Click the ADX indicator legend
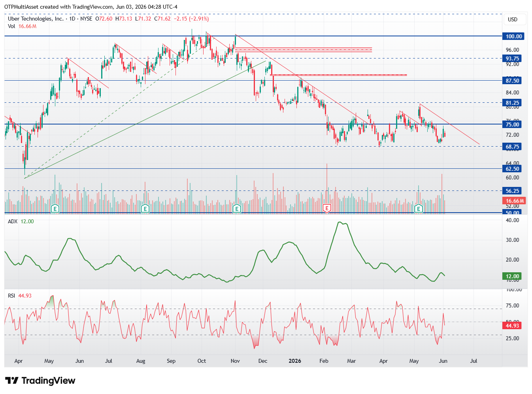Viewport: 532px width, 394px height. pos(21,221)
